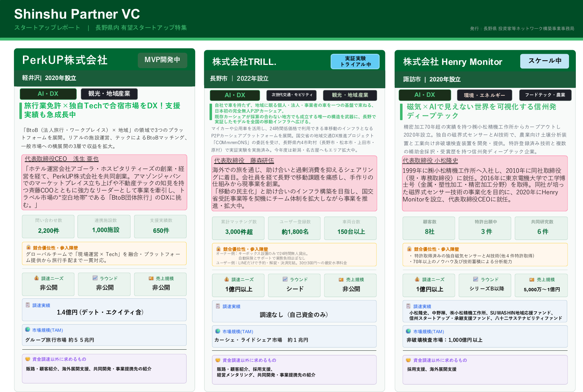
Task: Click the chart icon in PerkUP's ラウンド box
Action: tap(95, 278)
